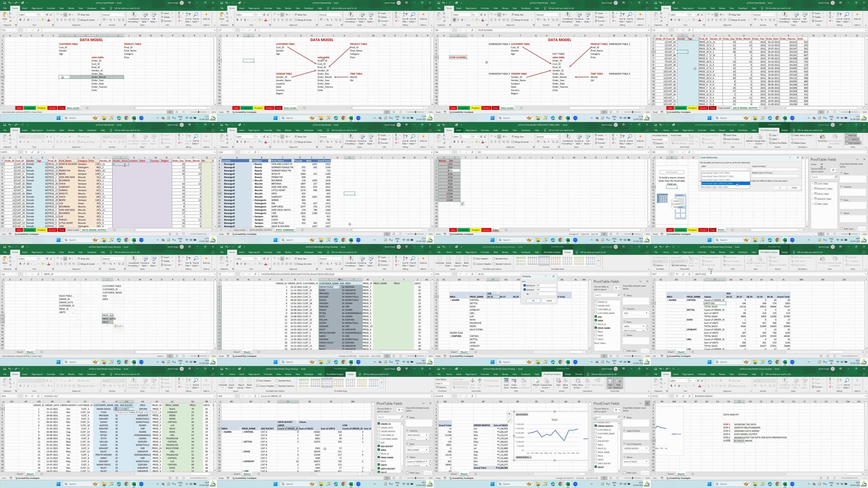Click Cancel in the Create Relationship dialog

click(x=794, y=188)
